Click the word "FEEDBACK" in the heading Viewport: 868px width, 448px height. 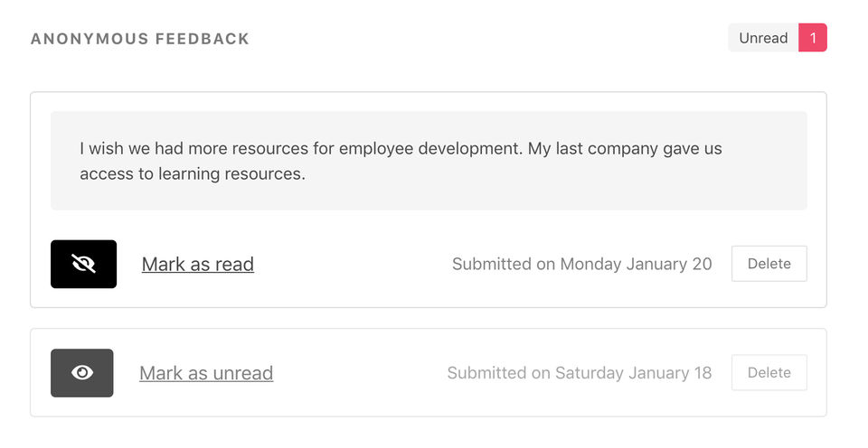[x=204, y=39]
